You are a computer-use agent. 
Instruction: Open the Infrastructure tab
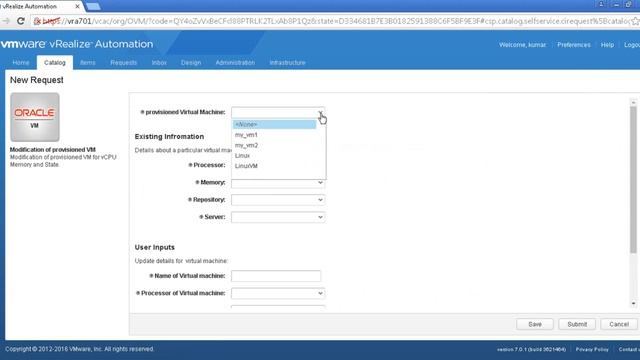click(287, 62)
